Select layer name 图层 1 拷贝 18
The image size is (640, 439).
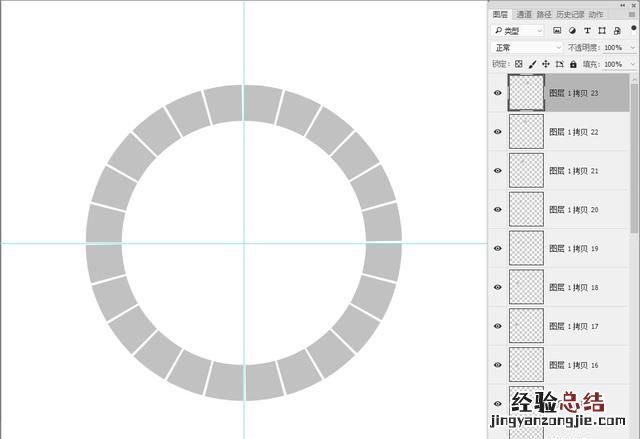[573, 288]
